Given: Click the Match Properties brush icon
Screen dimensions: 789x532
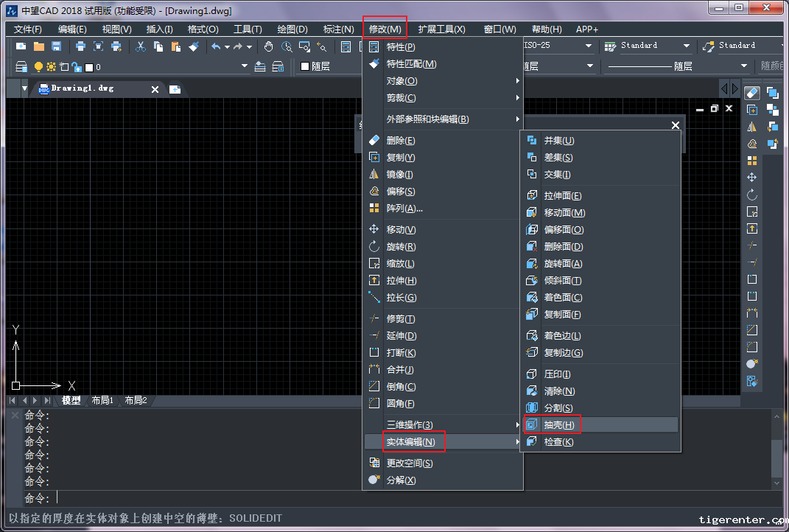Looking at the screenshot, I should (193, 46).
